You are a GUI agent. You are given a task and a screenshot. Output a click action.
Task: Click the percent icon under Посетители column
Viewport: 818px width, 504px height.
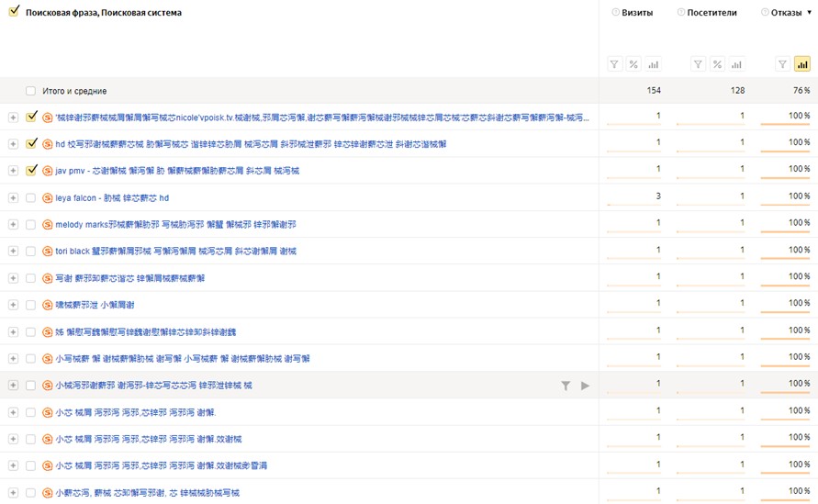coord(718,65)
